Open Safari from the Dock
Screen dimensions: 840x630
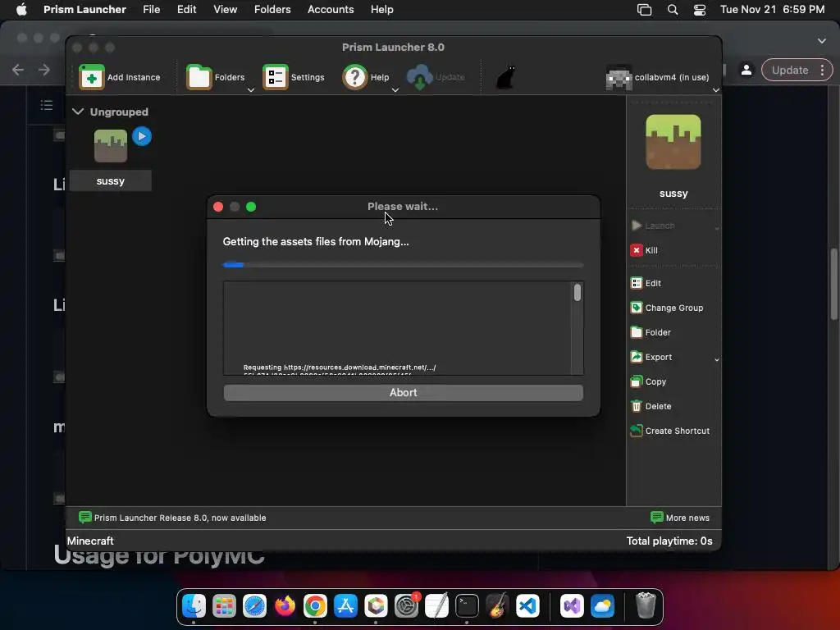pos(254,606)
